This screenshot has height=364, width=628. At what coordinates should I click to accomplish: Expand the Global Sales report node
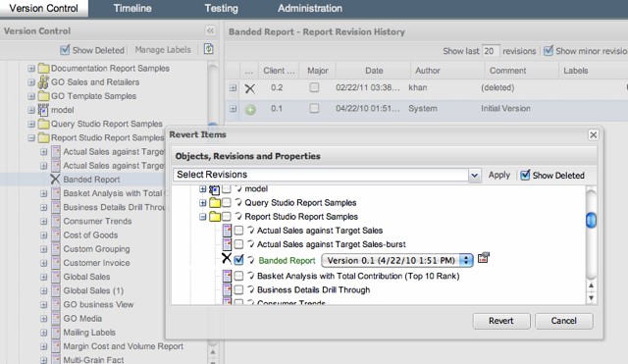43,277
